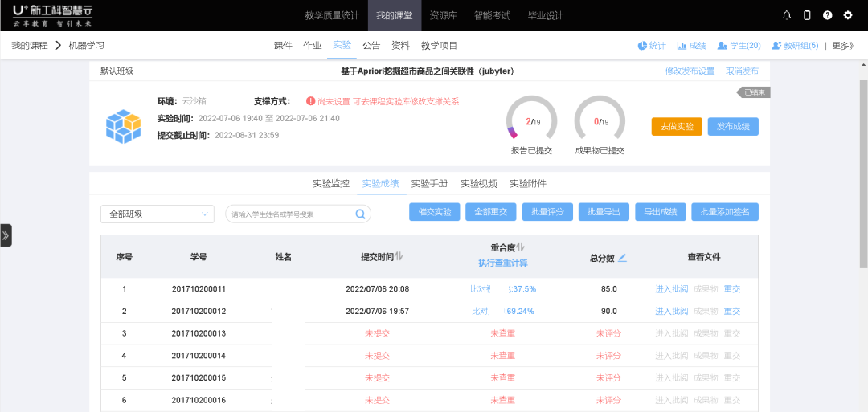This screenshot has height=412, width=868.
Task: Open the 实验视频 sub-tab
Action: [479, 184]
